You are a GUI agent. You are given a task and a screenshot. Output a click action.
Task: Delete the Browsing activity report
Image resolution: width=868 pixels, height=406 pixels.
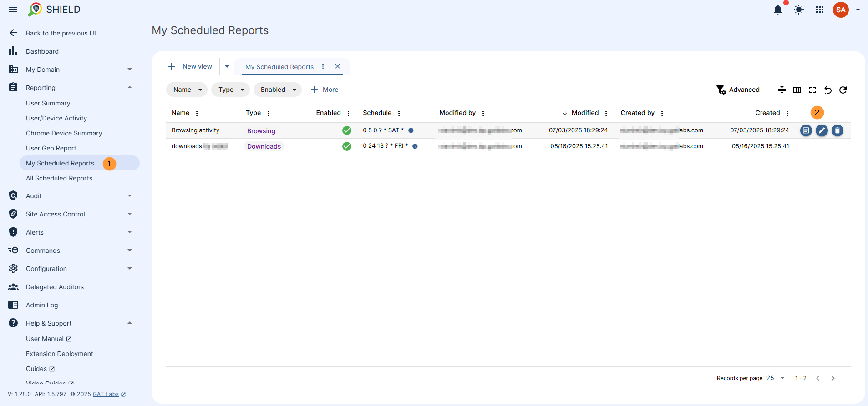(x=838, y=130)
